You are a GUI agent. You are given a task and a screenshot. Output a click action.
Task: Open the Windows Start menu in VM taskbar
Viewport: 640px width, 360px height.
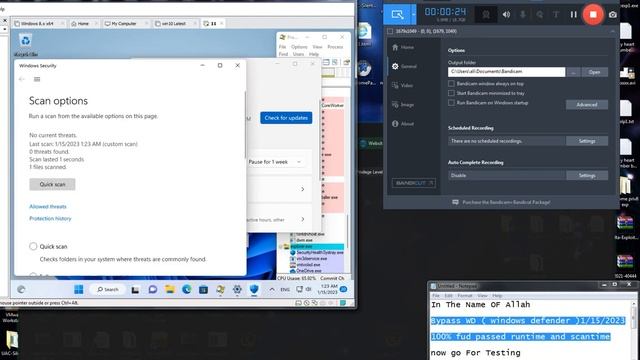79,289
